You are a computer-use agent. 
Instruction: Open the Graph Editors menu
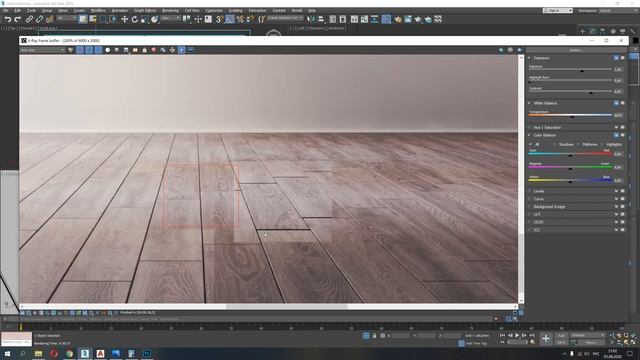145,10
